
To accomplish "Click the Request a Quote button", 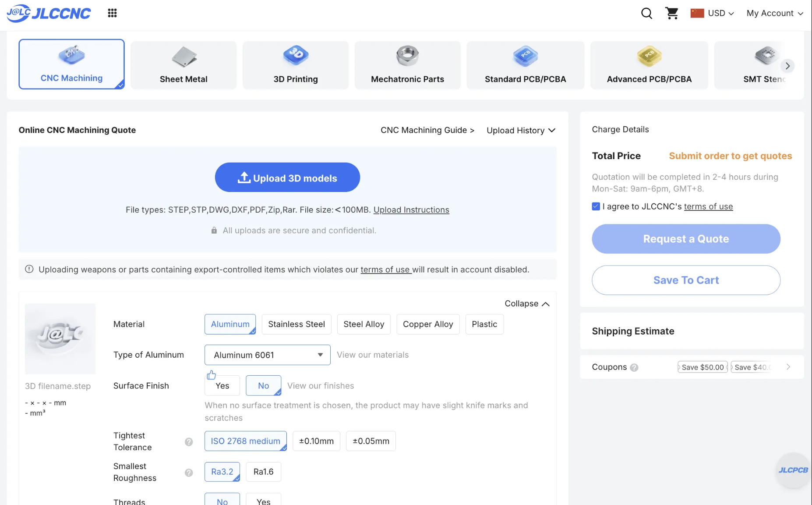I will click(686, 239).
